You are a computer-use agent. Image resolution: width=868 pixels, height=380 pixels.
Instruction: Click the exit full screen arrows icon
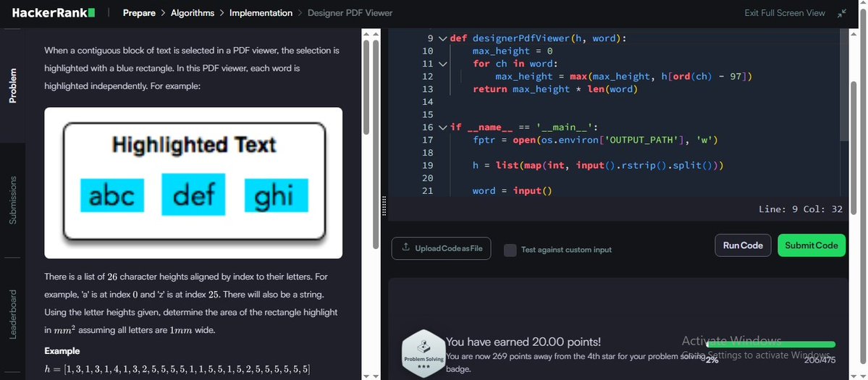842,13
